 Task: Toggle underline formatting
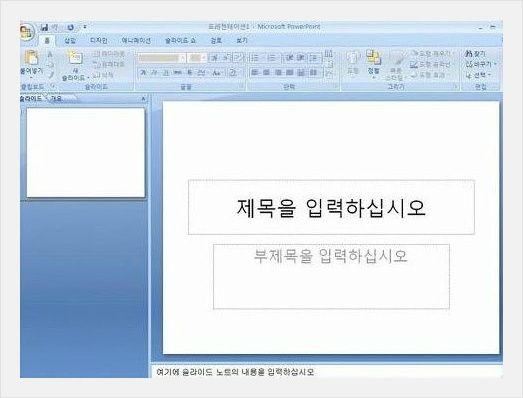pos(165,72)
